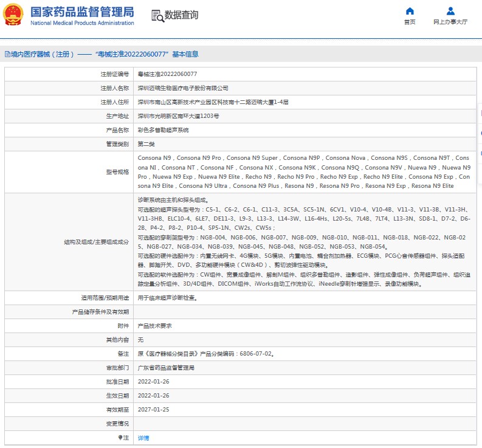Click the 网上办事大厅 text label
Screen dimensions: 482x448
coord(450,22)
